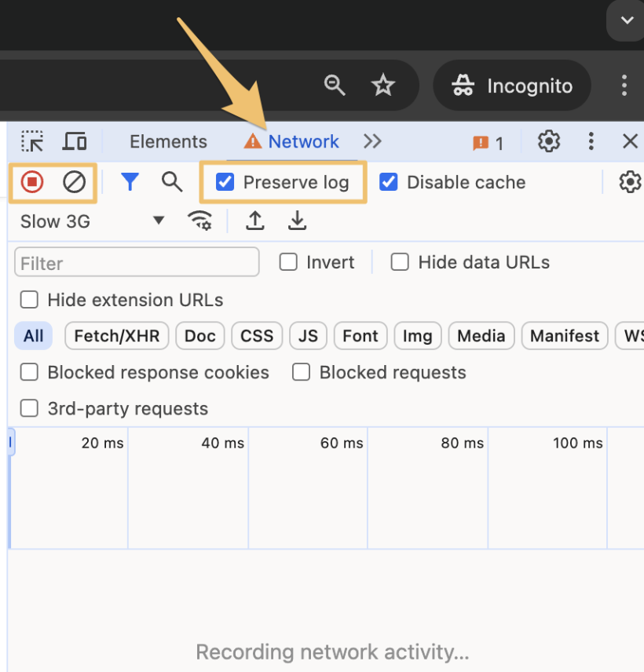Show more DevTools tabs chevron
644x672 pixels.
coord(372,141)
